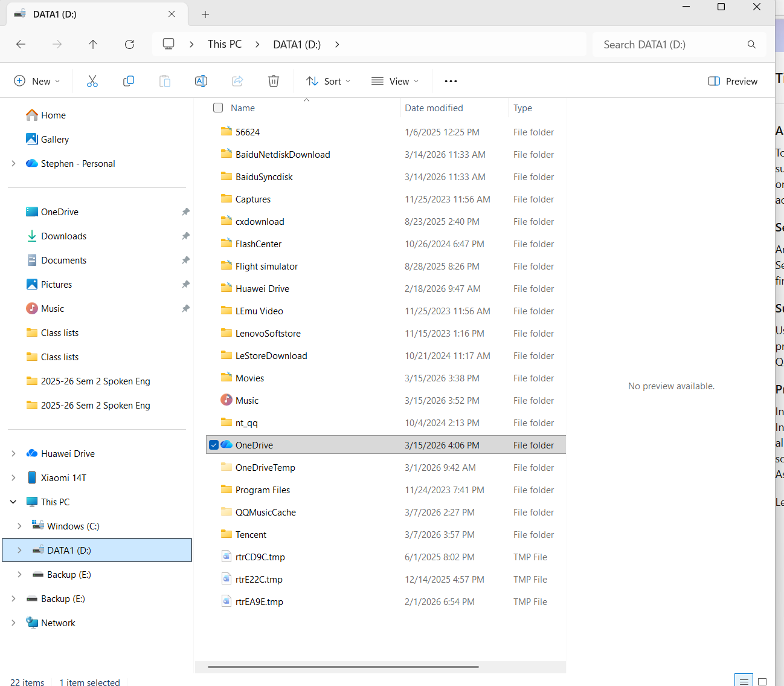Expand Network tree node

(x=13, y=623)
